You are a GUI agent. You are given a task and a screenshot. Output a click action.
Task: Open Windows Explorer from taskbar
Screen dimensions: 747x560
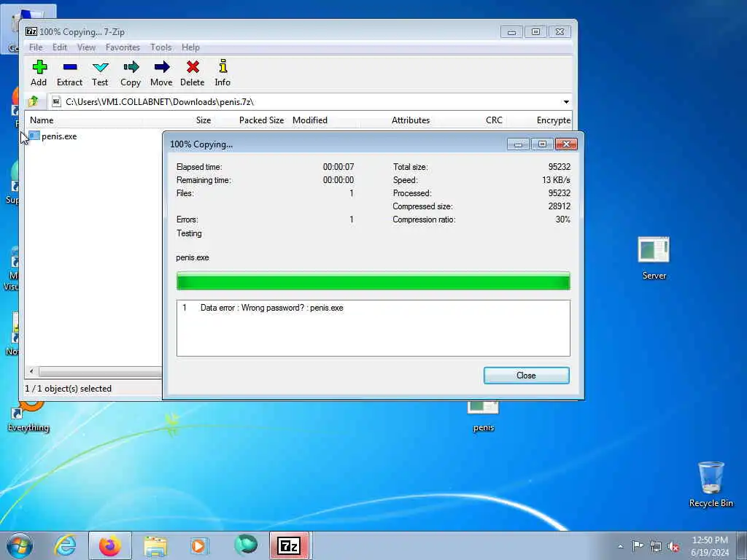coord(155,545)
